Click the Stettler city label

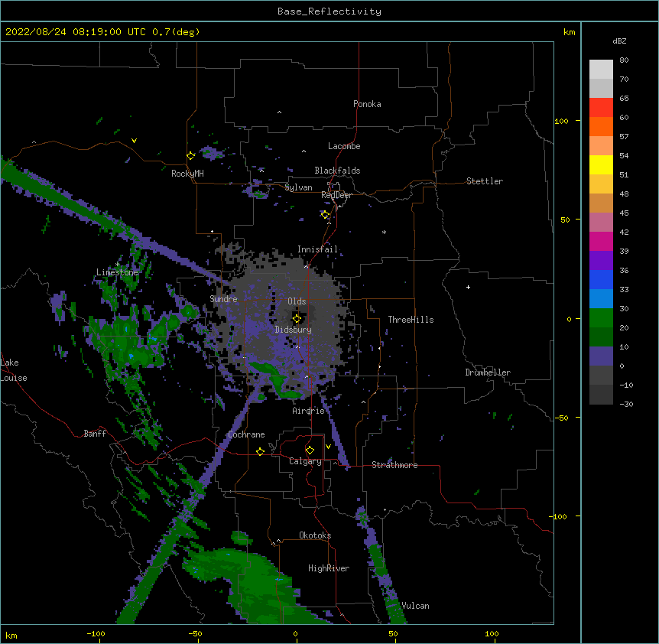(485, 181)
